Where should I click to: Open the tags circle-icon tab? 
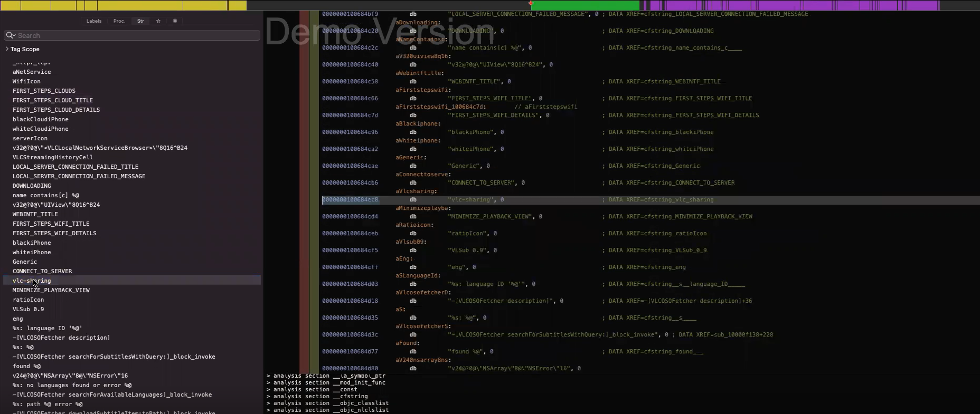click(x=175, y=21)
